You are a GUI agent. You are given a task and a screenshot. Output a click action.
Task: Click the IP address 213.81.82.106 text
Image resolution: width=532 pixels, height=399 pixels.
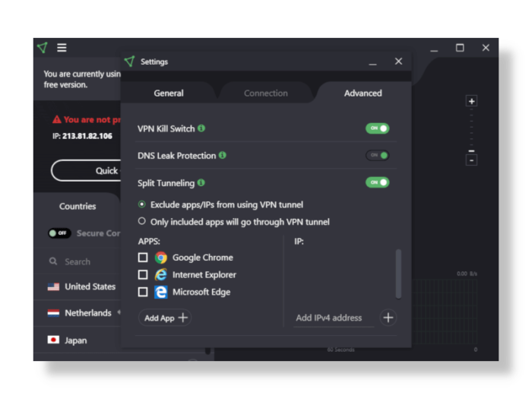pos(87,136)
